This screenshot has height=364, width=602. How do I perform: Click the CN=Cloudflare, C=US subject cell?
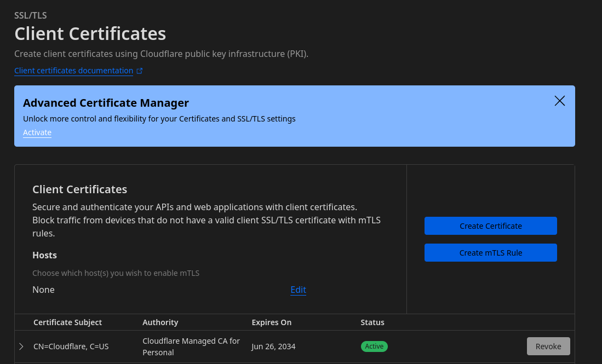71,346
